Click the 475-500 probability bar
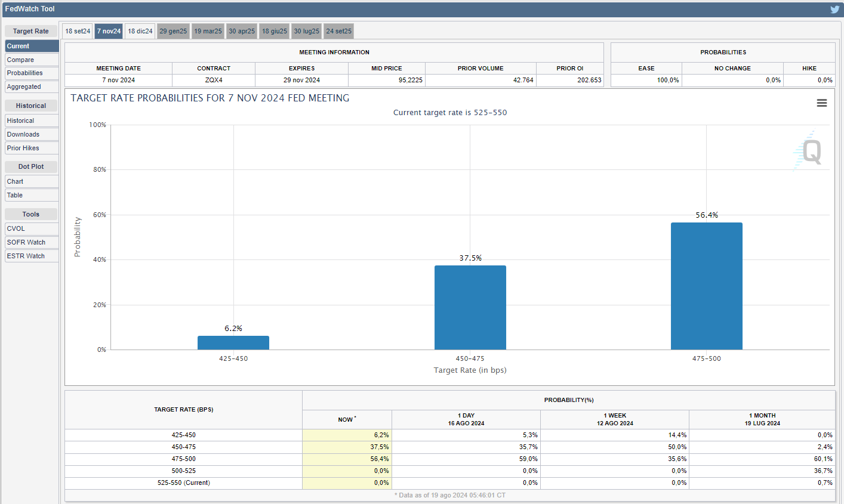 point(706,286)
